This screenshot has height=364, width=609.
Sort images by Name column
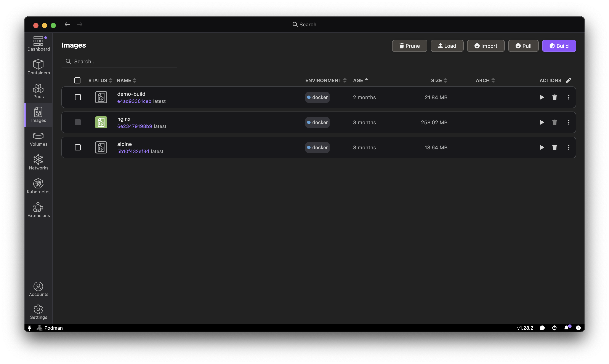click(126, 80)
